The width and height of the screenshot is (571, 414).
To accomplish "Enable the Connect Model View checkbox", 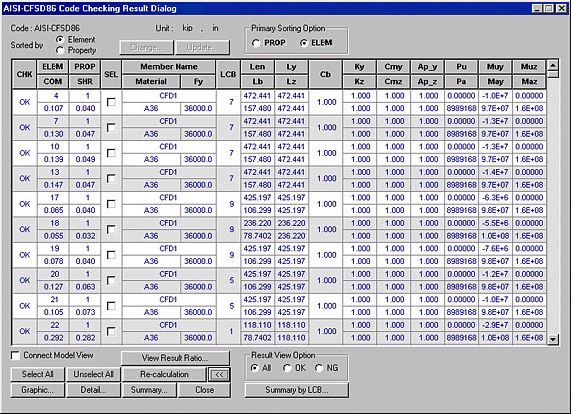I will 15,355.
